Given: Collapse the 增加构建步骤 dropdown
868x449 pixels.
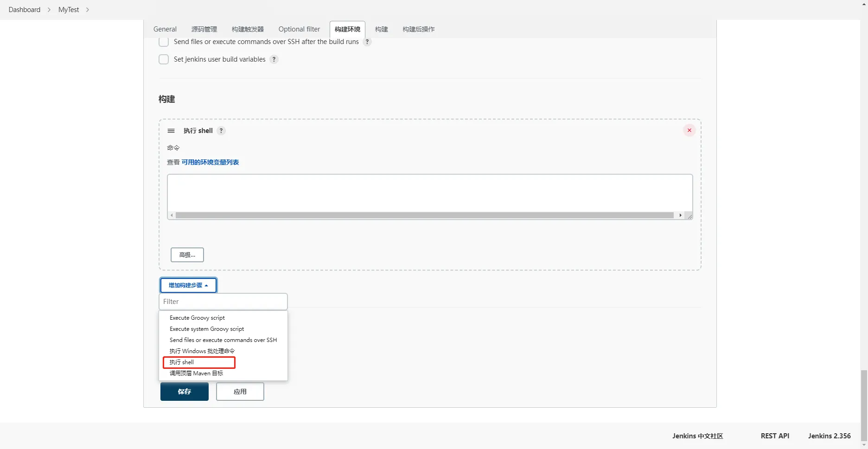Looking at the screenshot, I should [188, 285].
